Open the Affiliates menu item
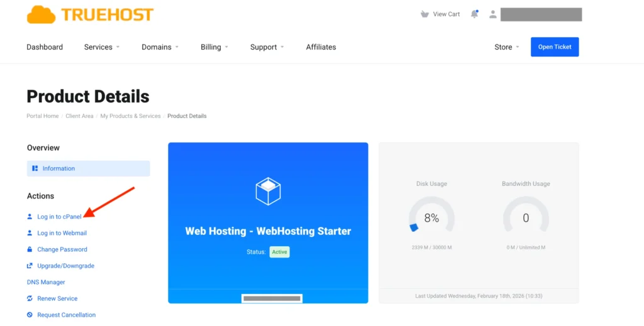 (x=321, y=47)
